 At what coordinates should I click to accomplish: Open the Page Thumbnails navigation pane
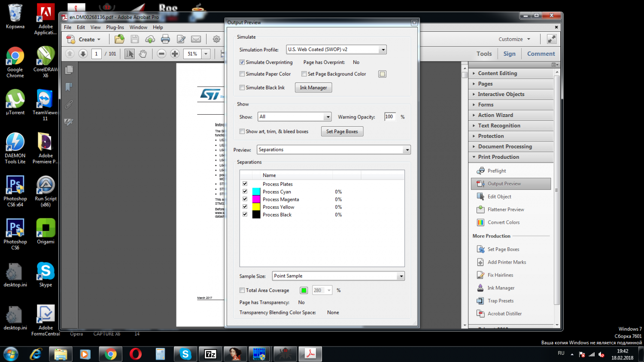[x=69, y=70]
